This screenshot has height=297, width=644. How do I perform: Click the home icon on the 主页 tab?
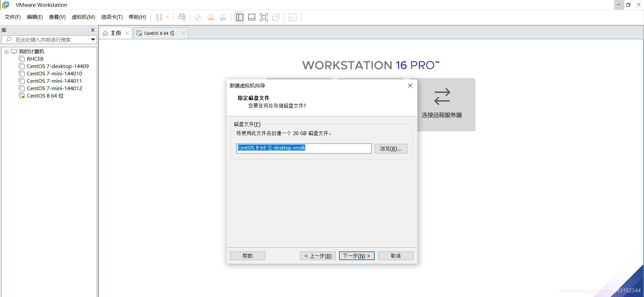pos(105,33)
